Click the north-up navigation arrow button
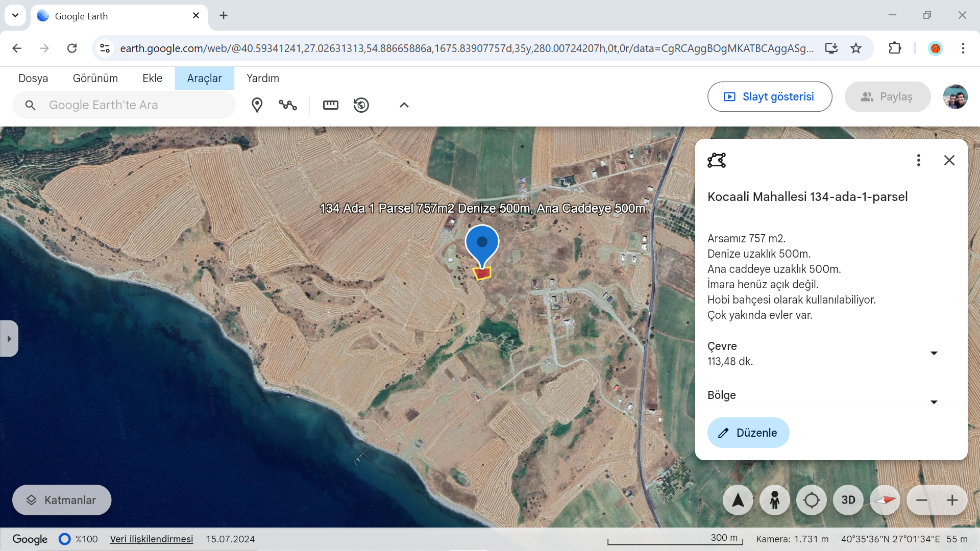 [x=738, y=500]
